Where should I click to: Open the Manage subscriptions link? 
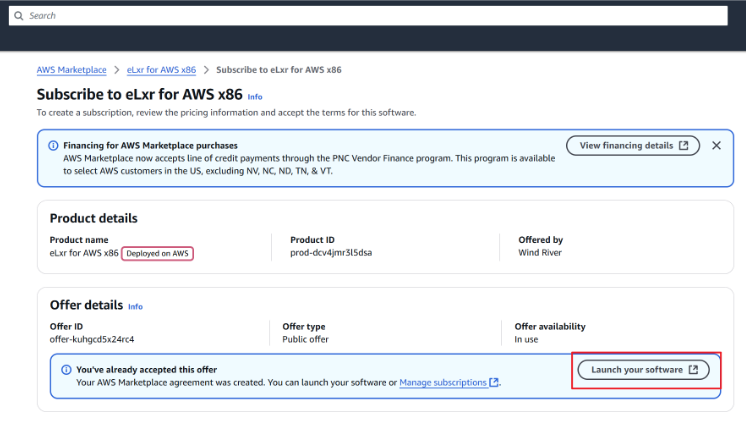click(443, 383)
